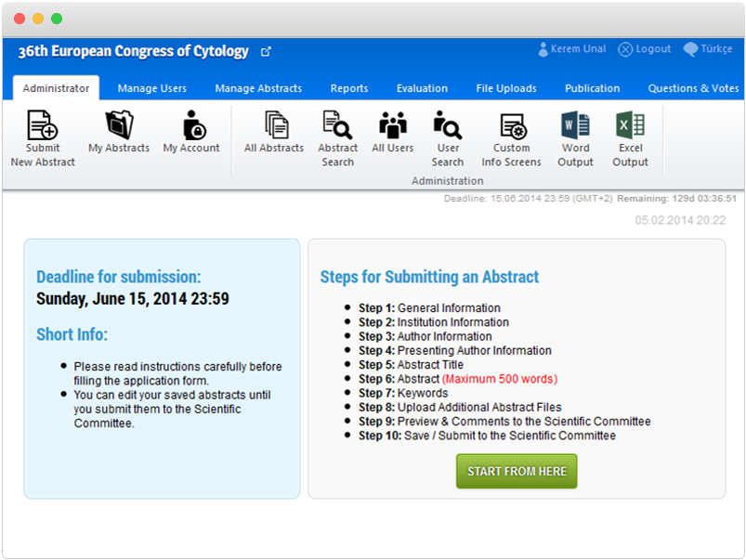
Task: Click the macOS green maximize button
Action: point(57,19)
